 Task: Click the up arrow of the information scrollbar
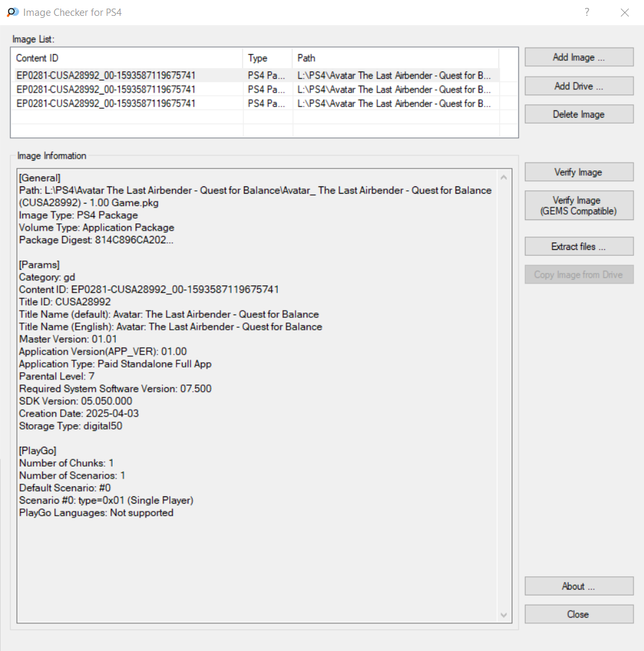(504, 177)
